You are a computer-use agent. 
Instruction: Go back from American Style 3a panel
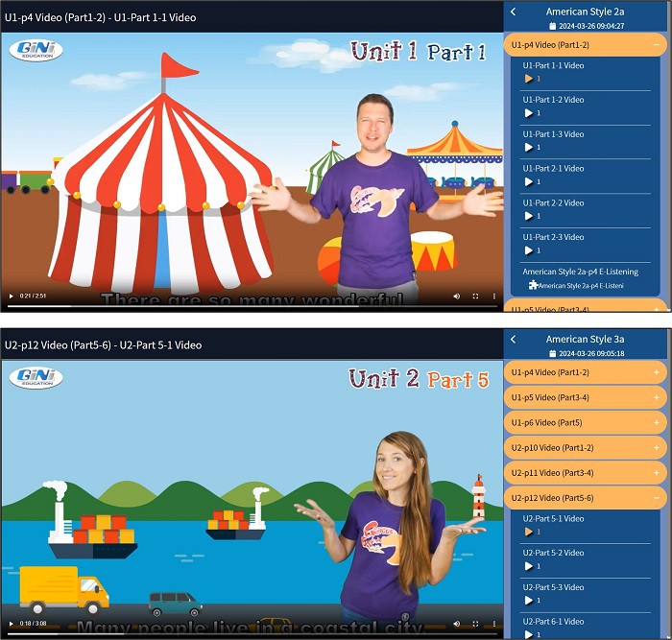coord(514,340)
